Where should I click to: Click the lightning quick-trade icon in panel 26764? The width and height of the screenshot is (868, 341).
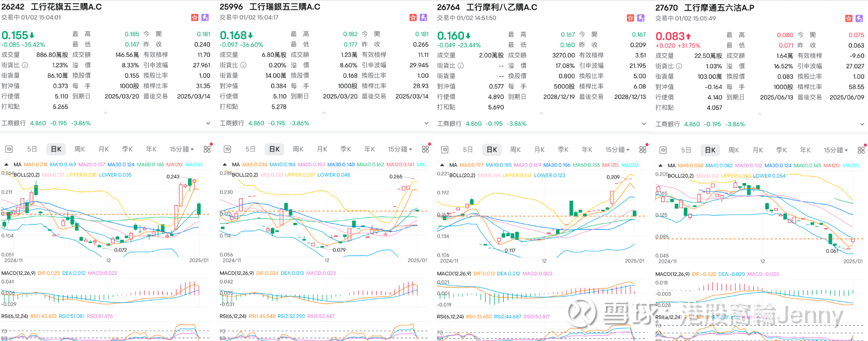click(641, 18)
